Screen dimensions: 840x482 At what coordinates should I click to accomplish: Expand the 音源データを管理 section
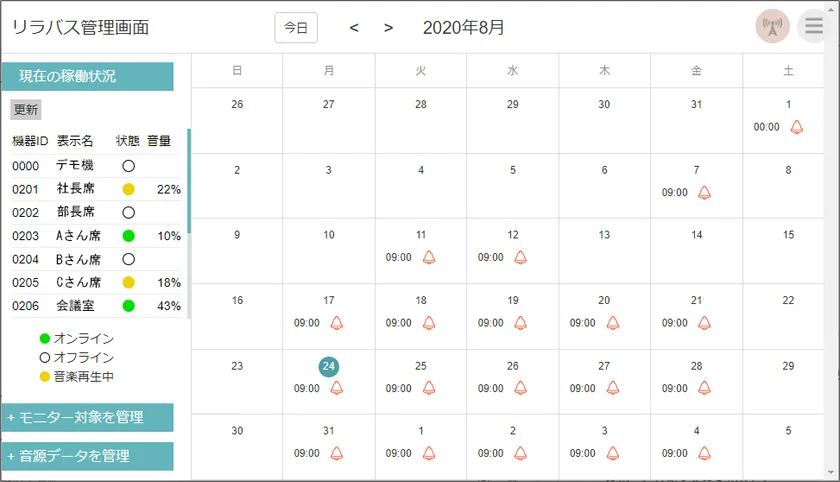[87, 456]
